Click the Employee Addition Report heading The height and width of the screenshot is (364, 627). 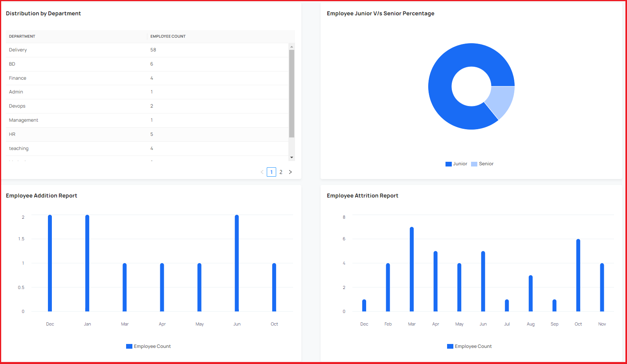click(41, 196)
